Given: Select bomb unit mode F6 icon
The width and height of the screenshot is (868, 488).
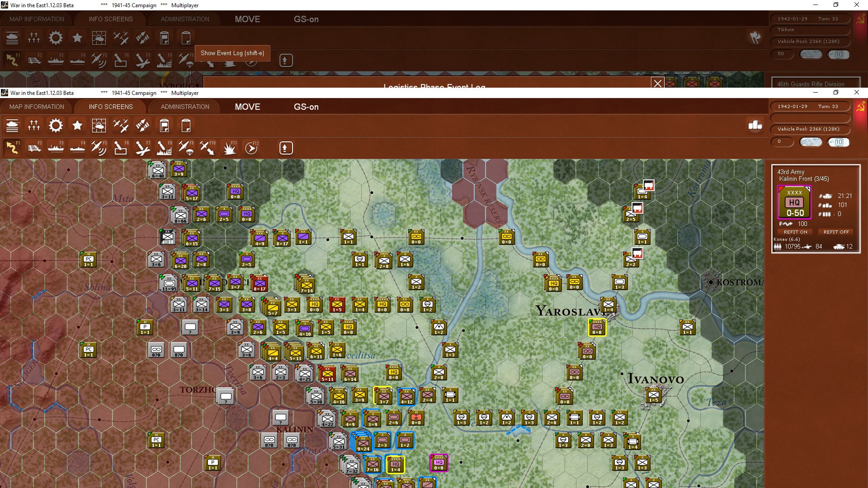Looking at the screenshot, I should coord(120,148).
